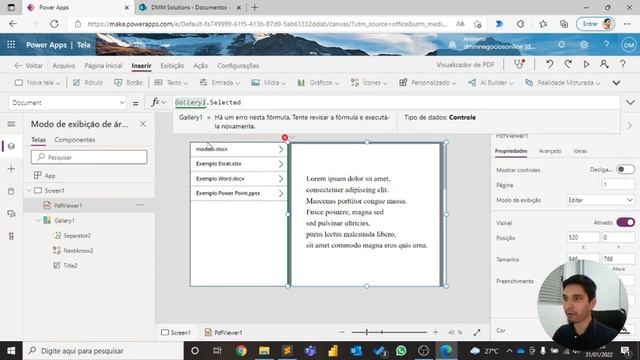This screenshot has width=640, height=360.
Task: Open the fx formula dropdown
Action: pos(158,102)
